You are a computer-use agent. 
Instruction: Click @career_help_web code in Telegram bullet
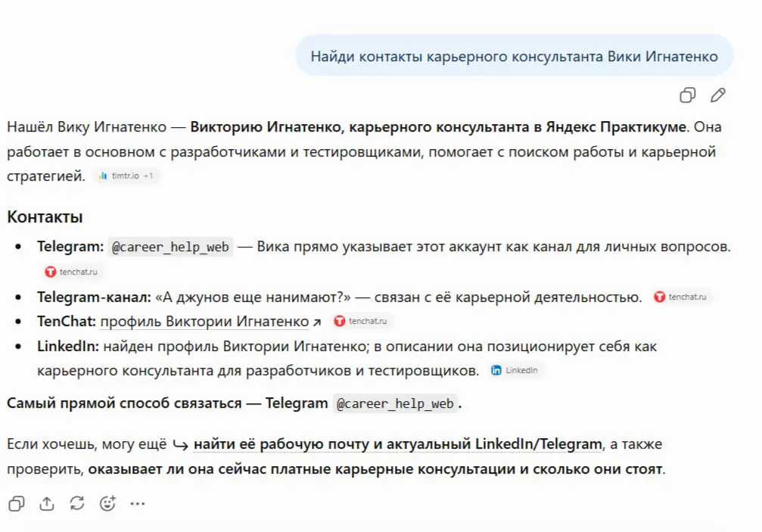[x=170, y=247]
